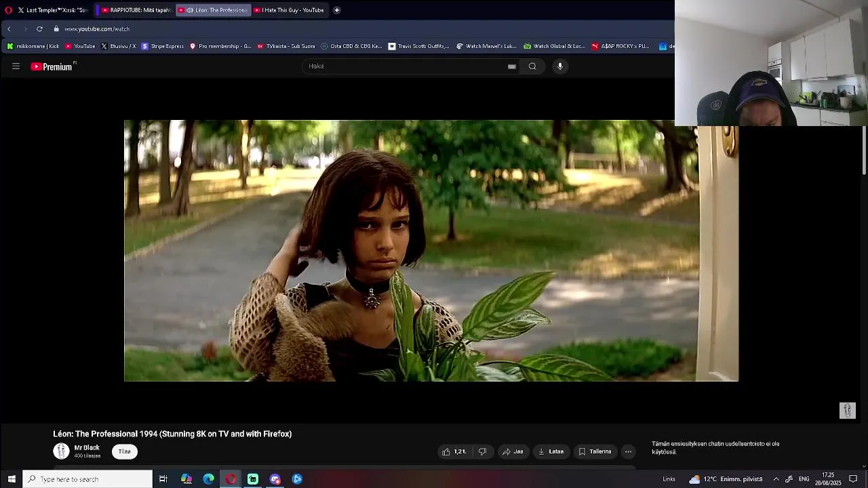The height and width of the screenshot is (488, 868).
Task: Open the colorful taskbar app after Task View
Action: point(186,479)
